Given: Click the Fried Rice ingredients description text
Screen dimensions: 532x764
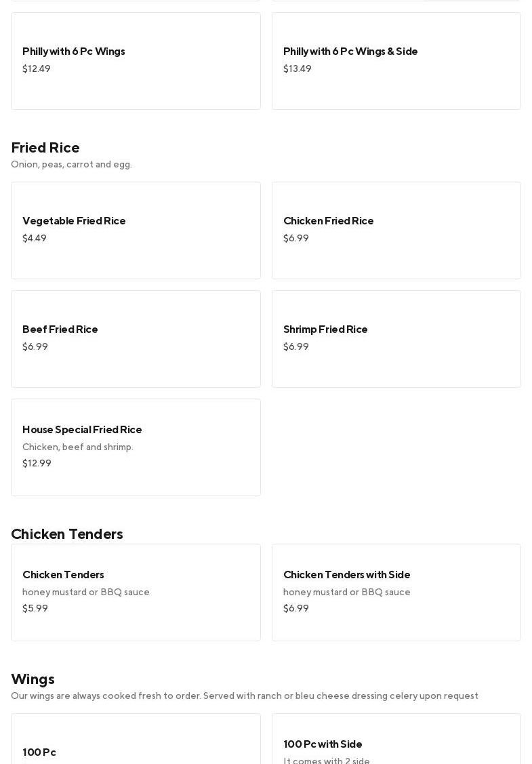Looking at the screenshot, I should [x=71, y=164].
